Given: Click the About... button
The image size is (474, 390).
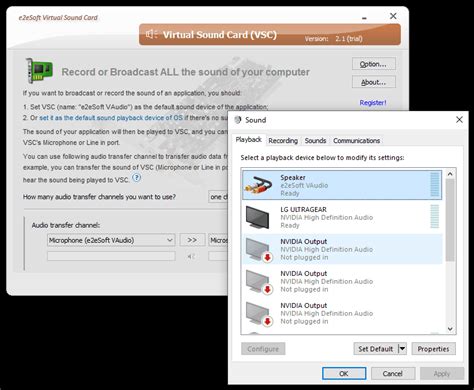Looking at the screenshot, I should (374, 82).
